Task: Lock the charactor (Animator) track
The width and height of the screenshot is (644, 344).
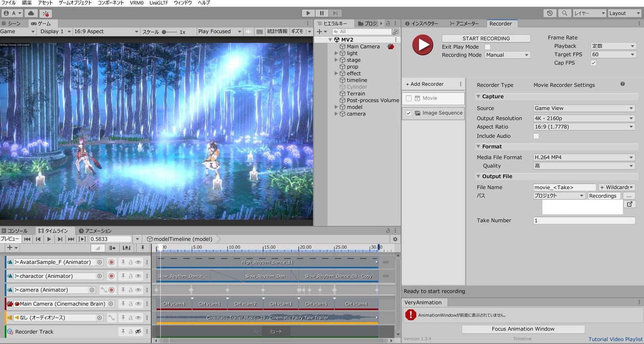Action: [x=130, y=276]
